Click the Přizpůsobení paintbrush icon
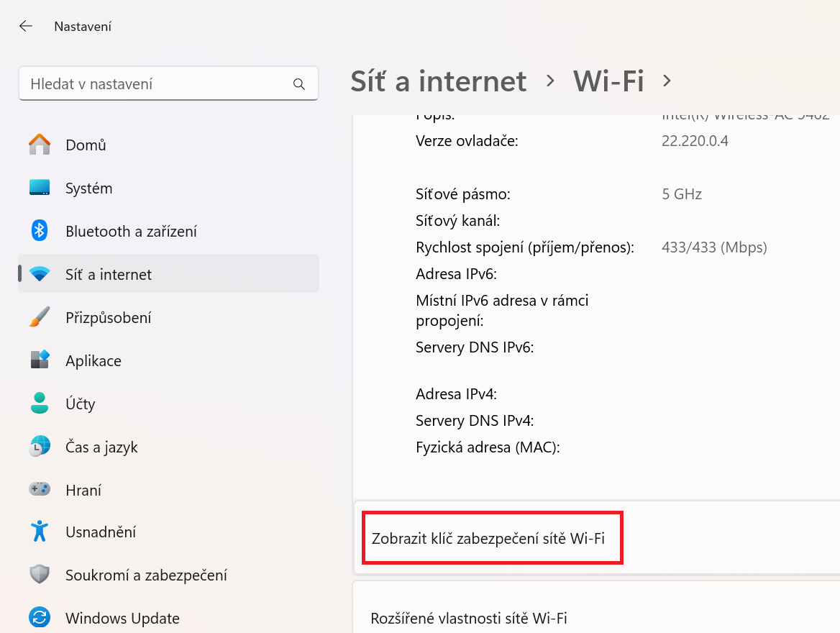This screenshot has width=840, height=633. [40, 317]
